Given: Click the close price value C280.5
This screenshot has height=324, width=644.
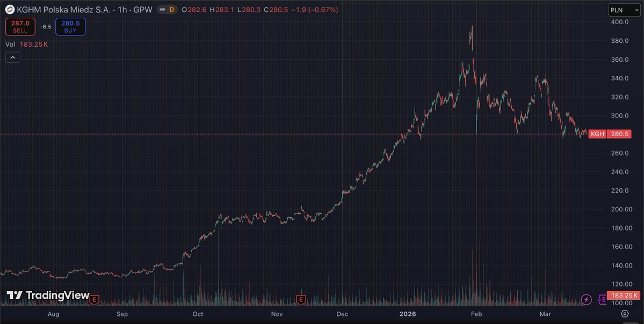Looking at the screenshot, I should point(277,10).
